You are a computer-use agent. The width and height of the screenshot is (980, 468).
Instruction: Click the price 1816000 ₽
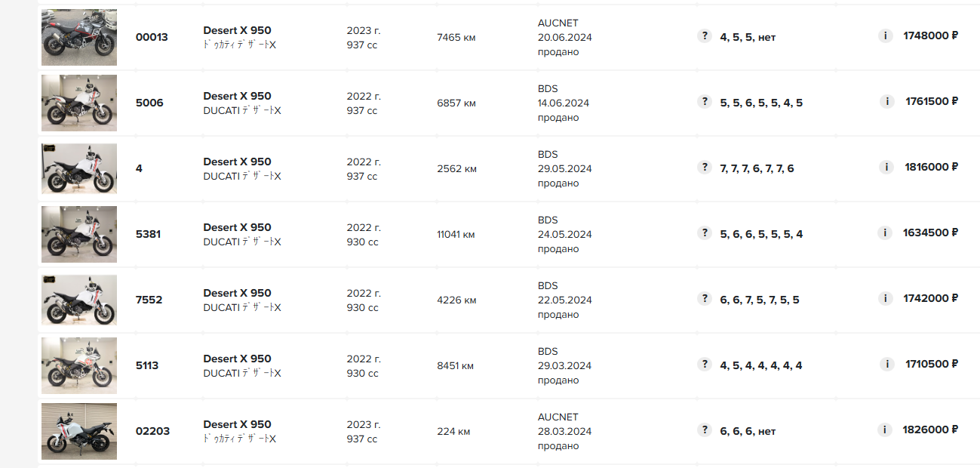931,168
